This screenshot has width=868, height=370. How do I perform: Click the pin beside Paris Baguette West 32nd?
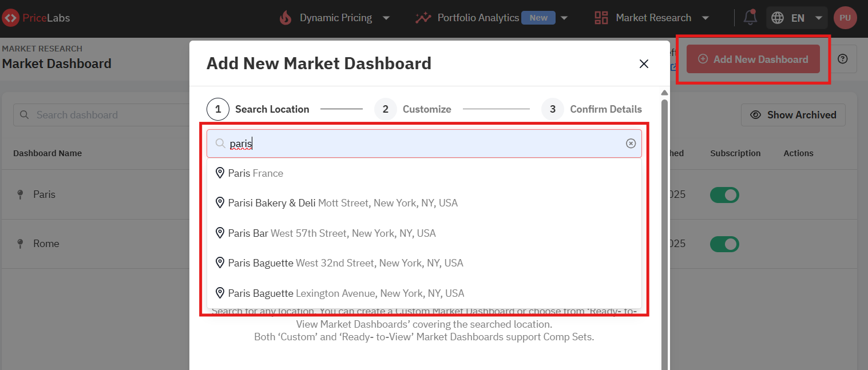tap(220, 263)
